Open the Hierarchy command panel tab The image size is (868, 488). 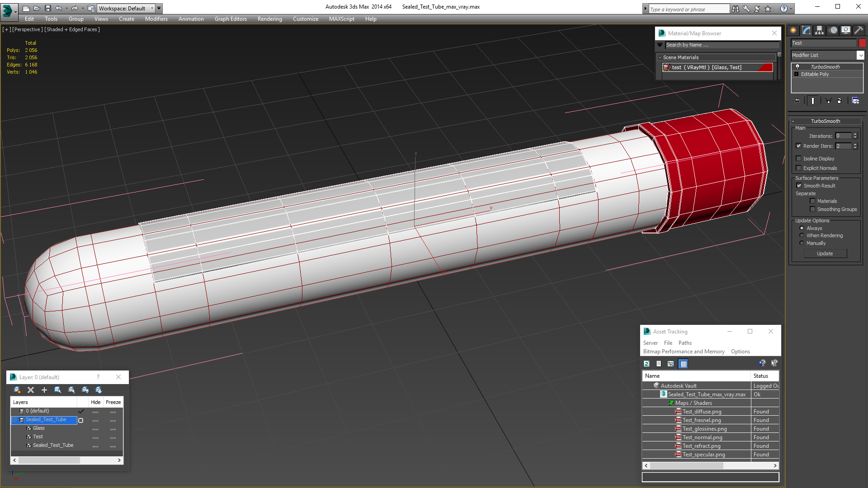820,30
